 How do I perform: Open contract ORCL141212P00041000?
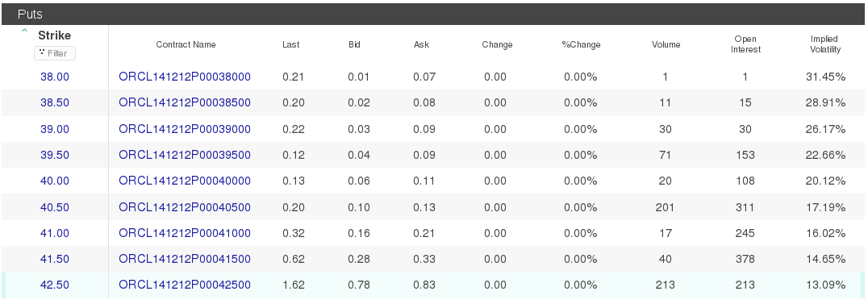(x=185, y=233)
